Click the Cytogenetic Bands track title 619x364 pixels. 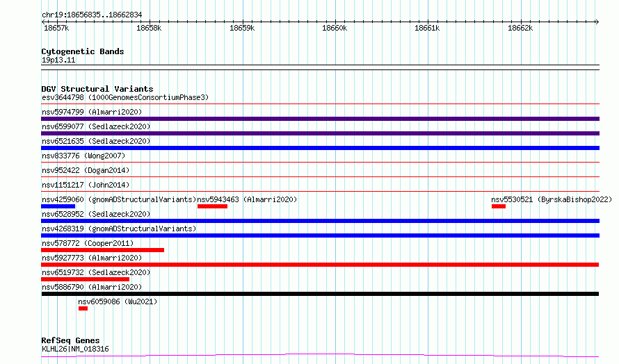point(83,51)
